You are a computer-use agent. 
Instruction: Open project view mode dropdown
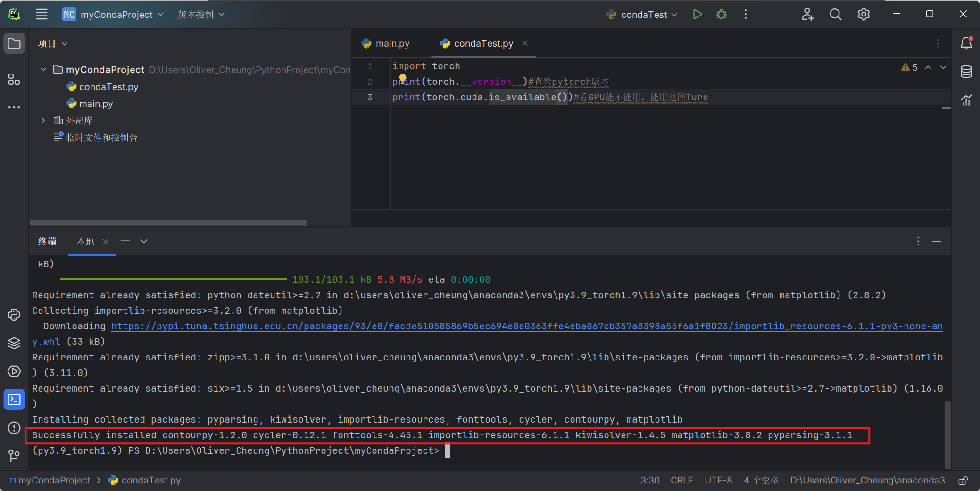(x=53, y=43)
